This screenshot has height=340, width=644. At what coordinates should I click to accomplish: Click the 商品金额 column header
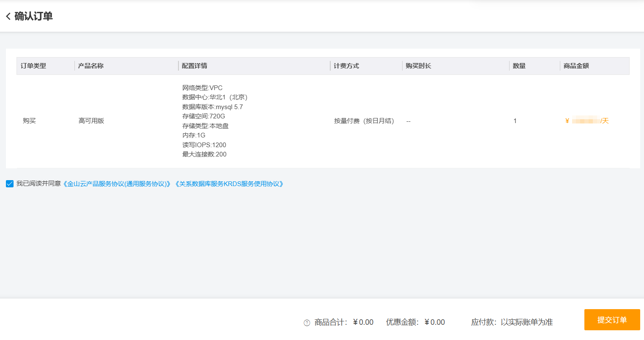pyautogui.click(x=576, y=66)
